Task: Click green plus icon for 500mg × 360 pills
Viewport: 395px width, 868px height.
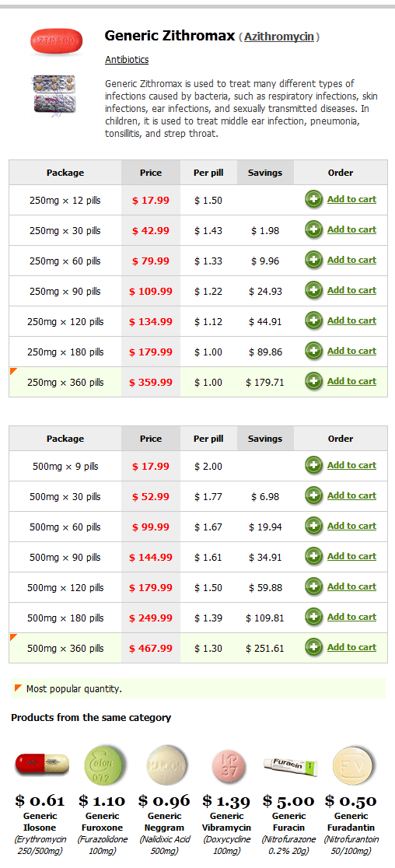Action: (313, 647)
